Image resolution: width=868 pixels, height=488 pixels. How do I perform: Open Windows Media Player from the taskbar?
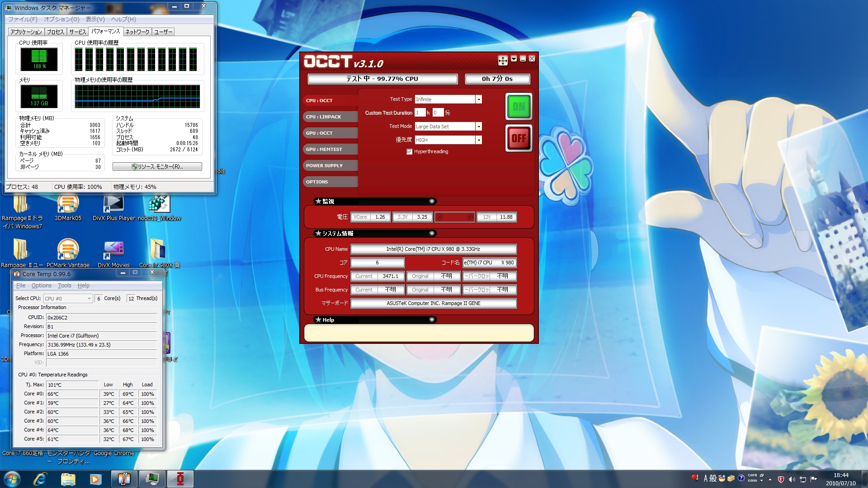[95, 479]
